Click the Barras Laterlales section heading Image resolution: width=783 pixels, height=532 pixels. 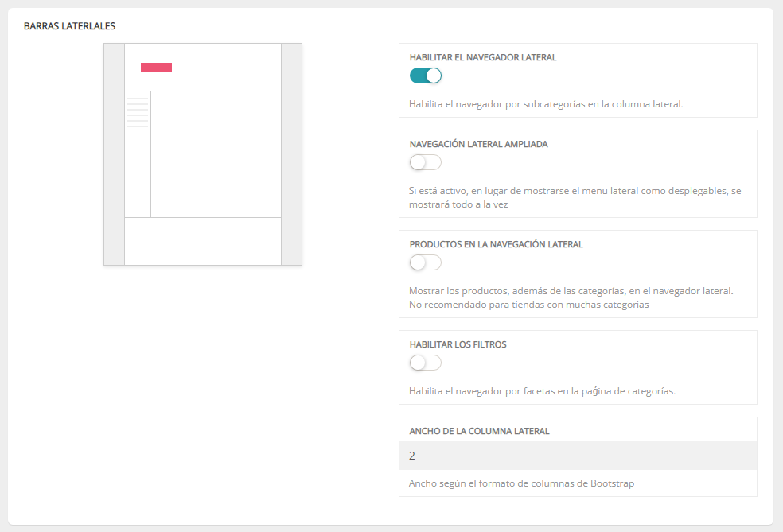[x=69, y=26]
